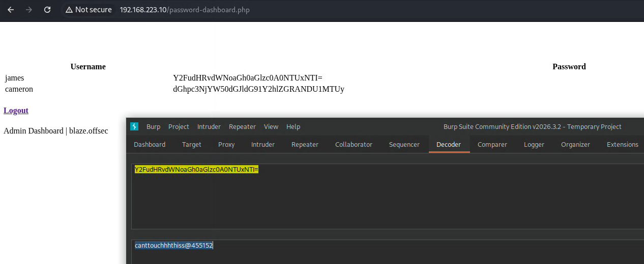Open the Burp menu
This screenshot has height=264, width=644.
pyautogui.click(x=153, y=126)
